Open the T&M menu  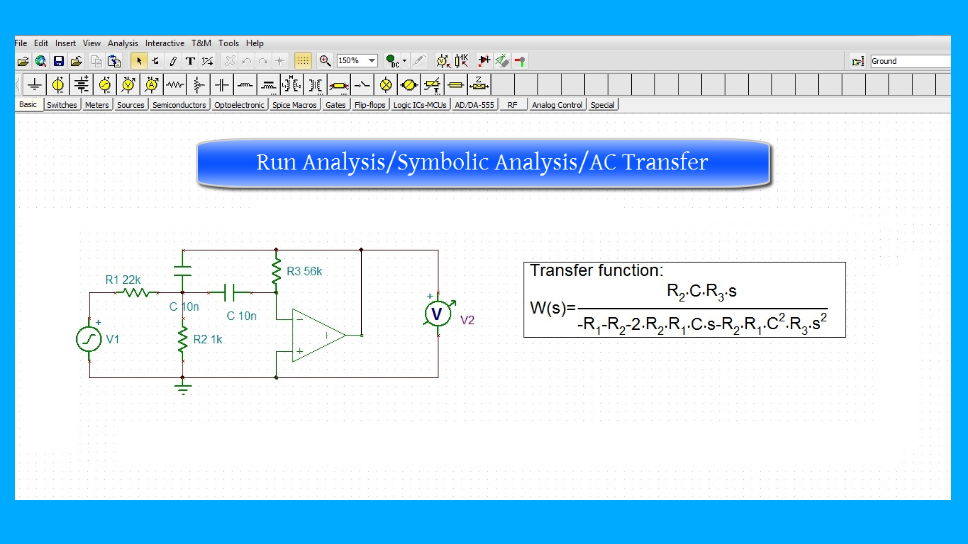(x=201, y=43)
